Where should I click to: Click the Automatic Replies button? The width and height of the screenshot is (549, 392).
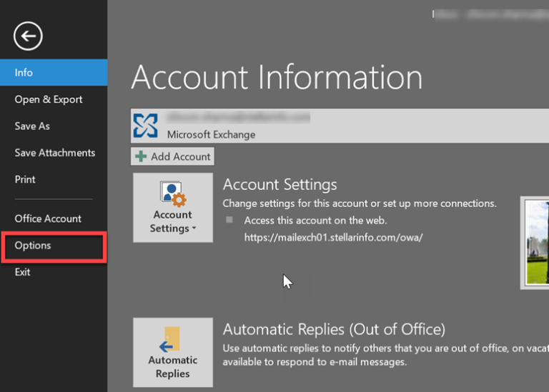click(x=173, y=353)
